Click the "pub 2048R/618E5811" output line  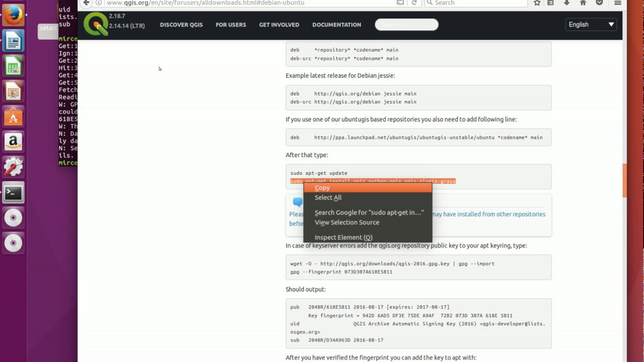tap(370, 307)
